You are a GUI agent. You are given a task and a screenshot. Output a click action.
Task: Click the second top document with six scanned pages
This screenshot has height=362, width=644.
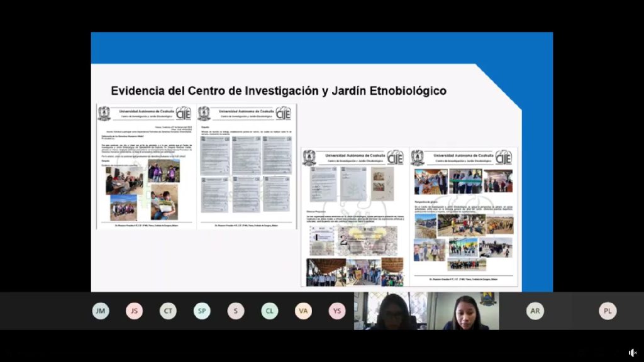click(246, 167)
